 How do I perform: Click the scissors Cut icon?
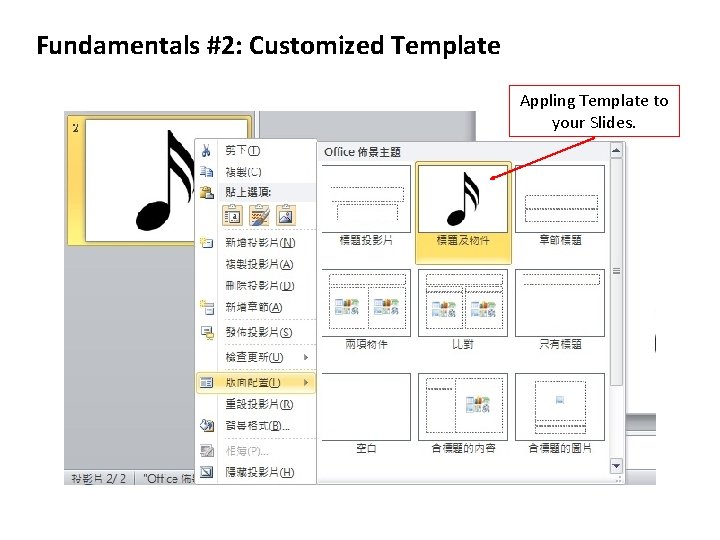pyautogui.click(x=206, y=150)
